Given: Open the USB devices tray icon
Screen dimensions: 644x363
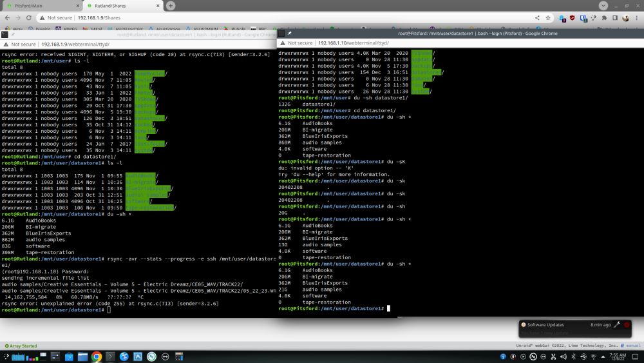Looking at the screenshot, I should [583, 357].
